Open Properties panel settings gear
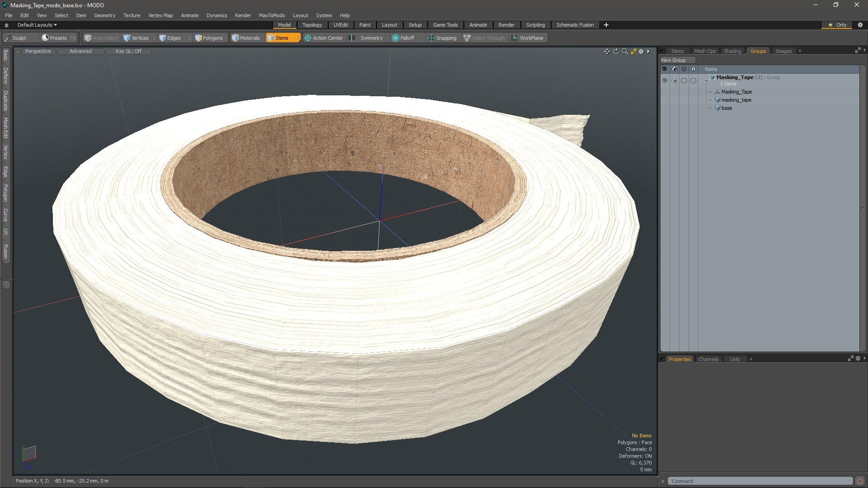 pyautogui.click(x=858, y=358)
